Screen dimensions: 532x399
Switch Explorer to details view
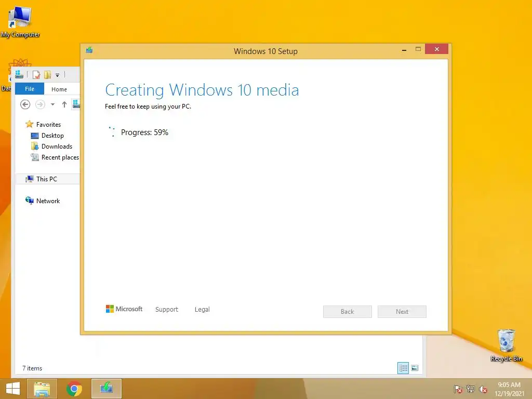pyautogui.click(x=403, y=368)
